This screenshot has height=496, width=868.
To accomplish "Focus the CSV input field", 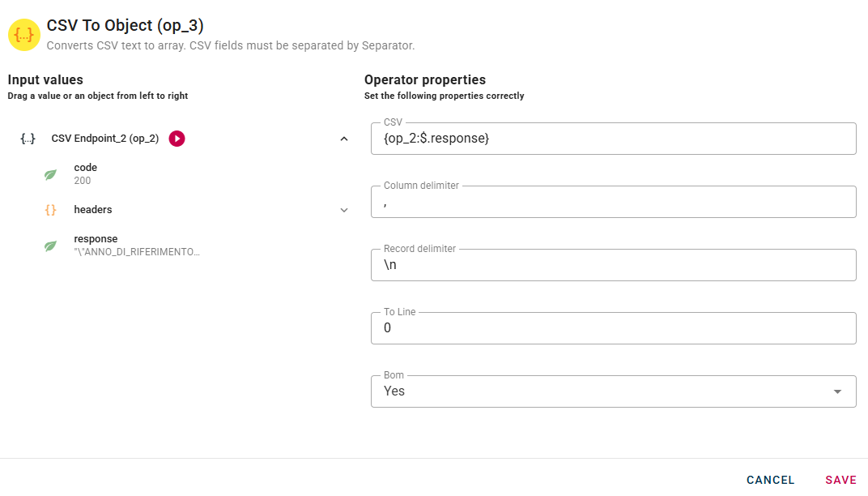I will tap(613, 139).
